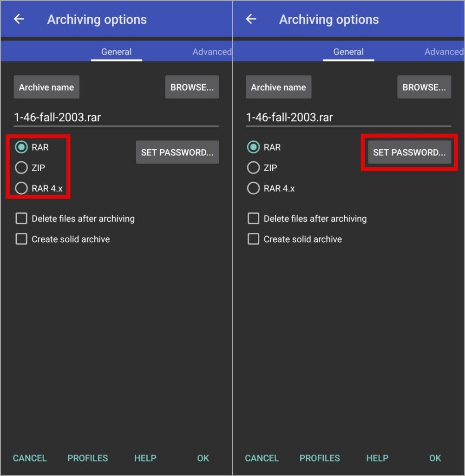Click SET PASSWORD... in the left screen
465x476 pixels.
pyautogui.click(x=177, y=152)
